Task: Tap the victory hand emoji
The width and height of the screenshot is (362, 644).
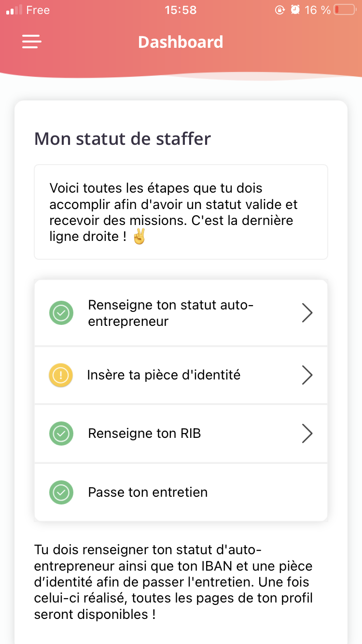Action: [x=139, y=237]
